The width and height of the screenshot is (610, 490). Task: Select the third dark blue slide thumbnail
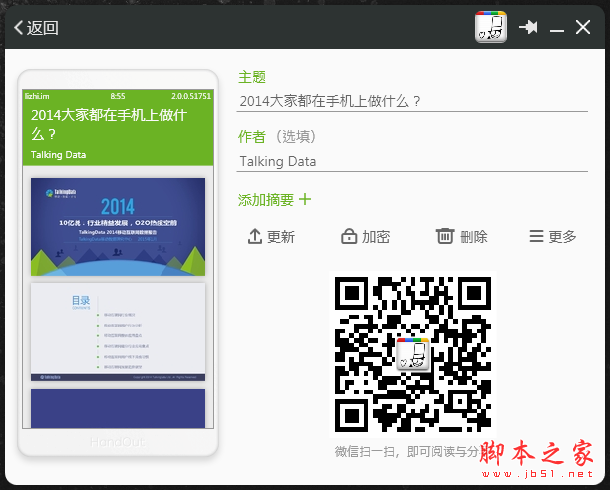click(118, 408)
